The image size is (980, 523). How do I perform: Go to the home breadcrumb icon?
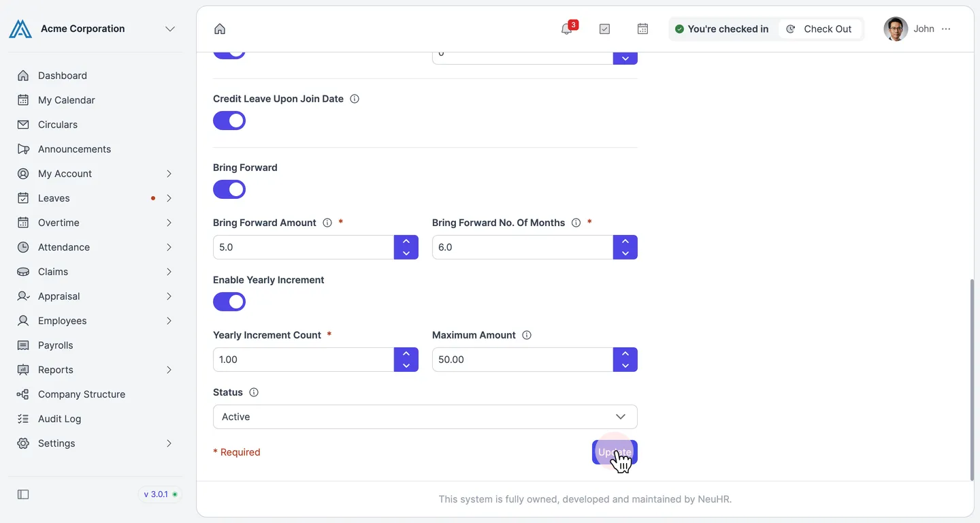(x=220, y=29)
